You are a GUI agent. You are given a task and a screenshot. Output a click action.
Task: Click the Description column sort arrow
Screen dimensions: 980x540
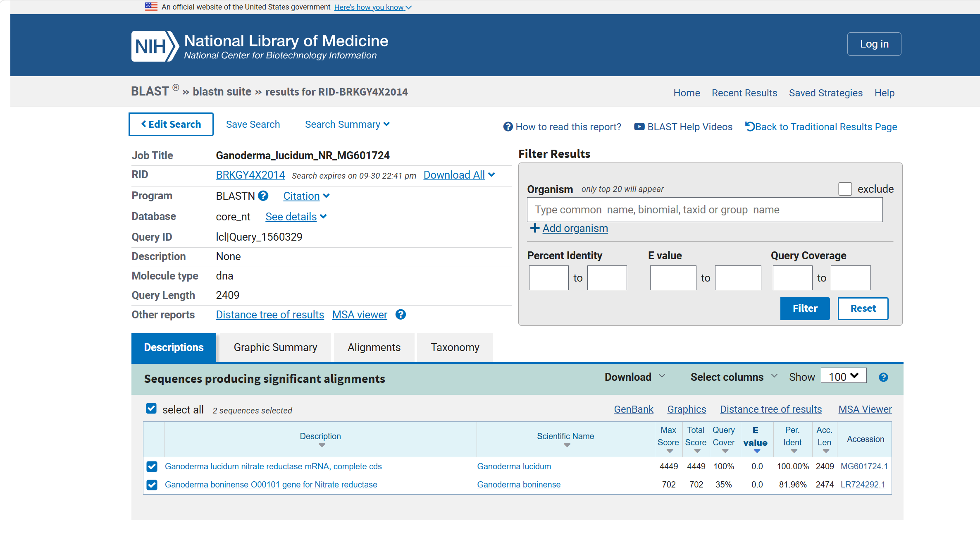point(322,445)
